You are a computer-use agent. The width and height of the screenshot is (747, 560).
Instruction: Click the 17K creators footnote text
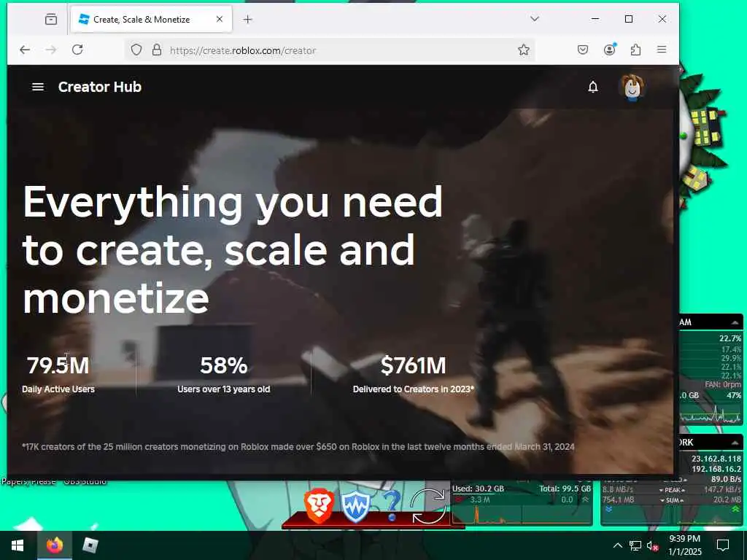coord(298,447)
